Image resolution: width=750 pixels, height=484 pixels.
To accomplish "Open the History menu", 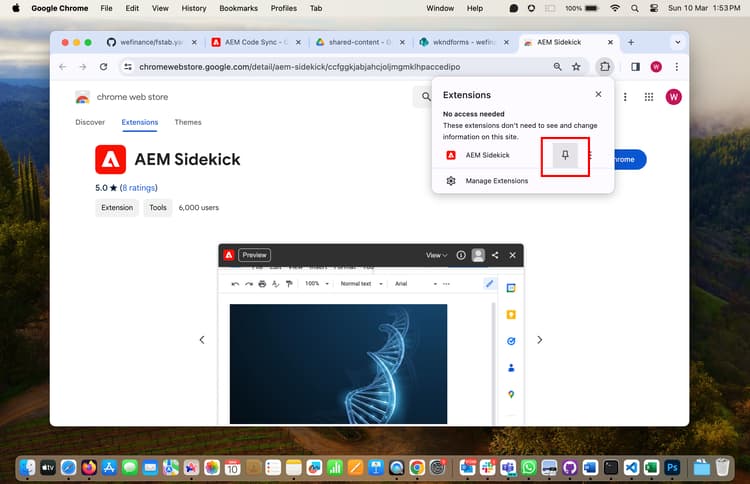I will click(194, 8).
